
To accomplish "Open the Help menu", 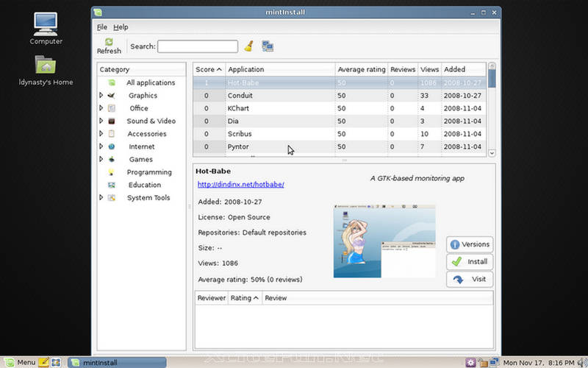I will pyautogui.click(x=121, y=27).
